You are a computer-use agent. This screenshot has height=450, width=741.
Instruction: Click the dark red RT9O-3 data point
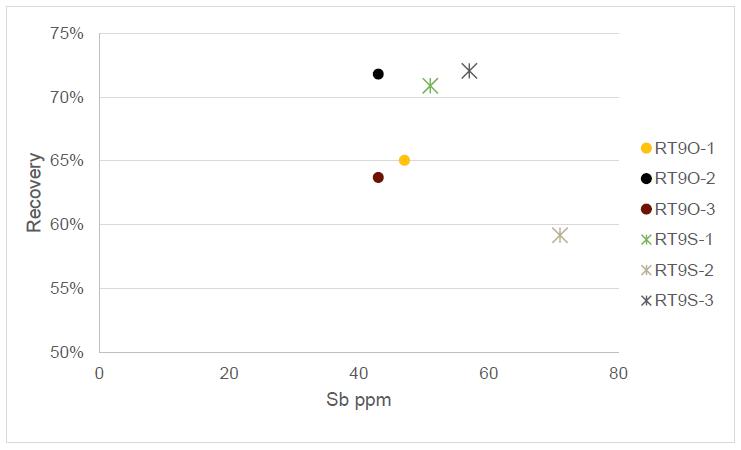pyautogui.click(x=378, y=177)
